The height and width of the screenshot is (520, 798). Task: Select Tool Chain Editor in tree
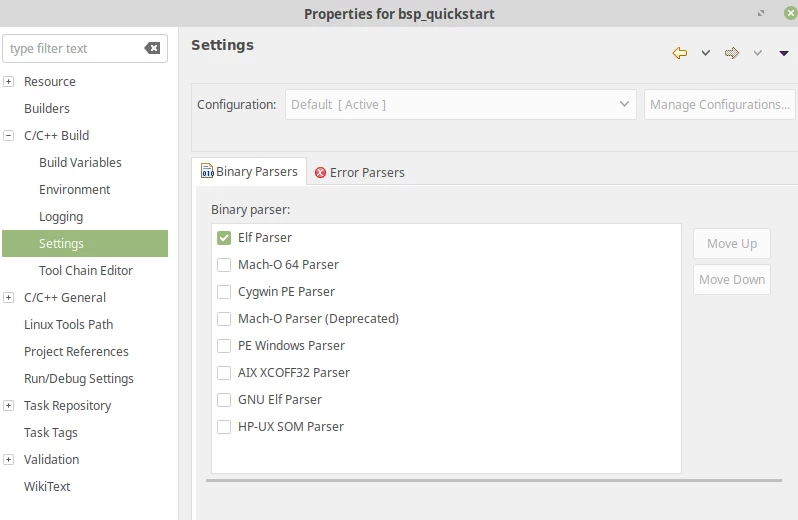tap(86, 270)
